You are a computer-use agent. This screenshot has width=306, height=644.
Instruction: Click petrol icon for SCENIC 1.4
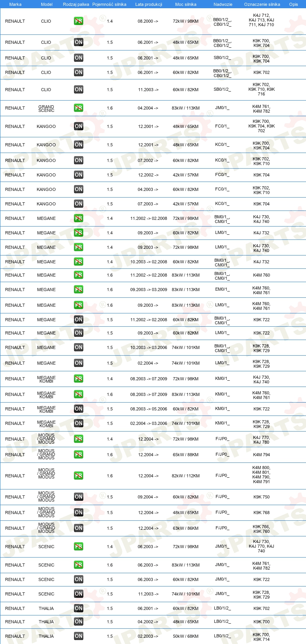(79, 547)
